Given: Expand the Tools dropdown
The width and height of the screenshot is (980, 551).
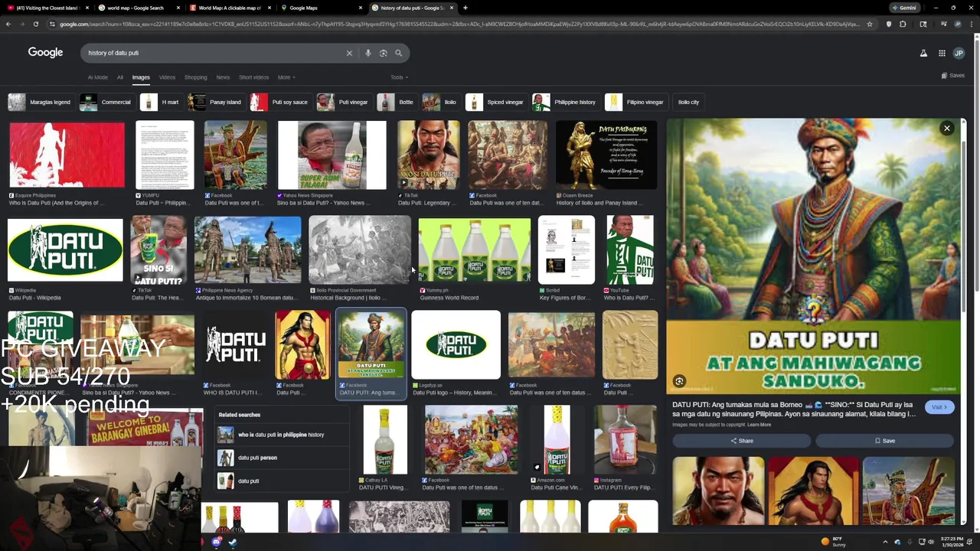Looking at the screenshot, I should (399, 77).
